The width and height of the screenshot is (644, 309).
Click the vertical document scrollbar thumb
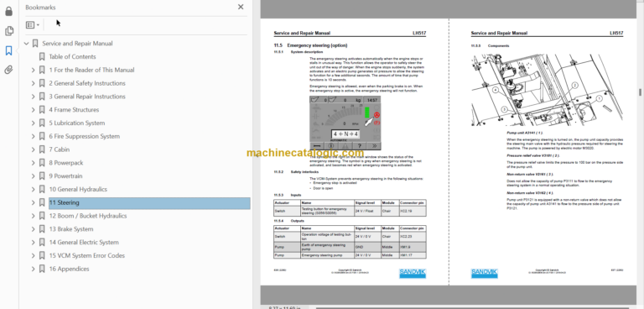click(640, 92)
